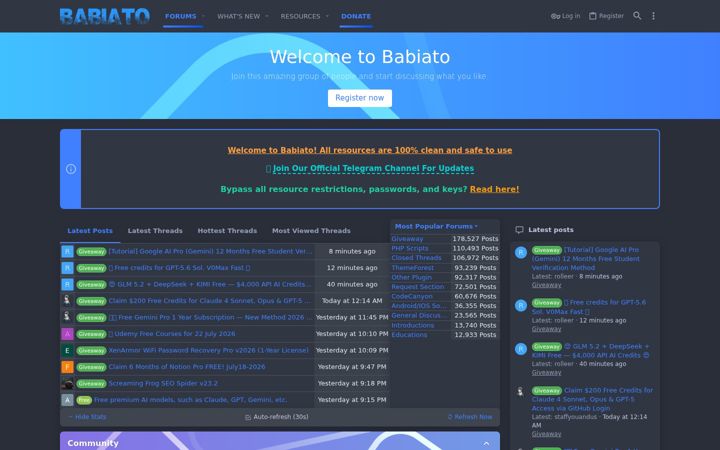Switch to the Latest Posts tab

[90, 231]
